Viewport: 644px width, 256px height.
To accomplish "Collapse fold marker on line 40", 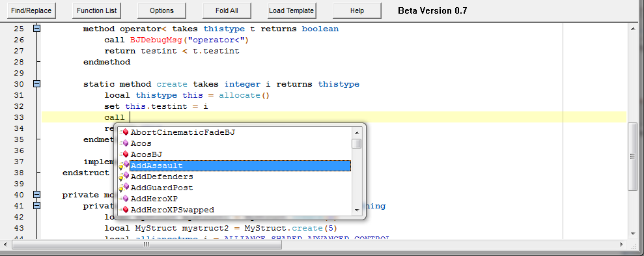I will pos(37,194).
